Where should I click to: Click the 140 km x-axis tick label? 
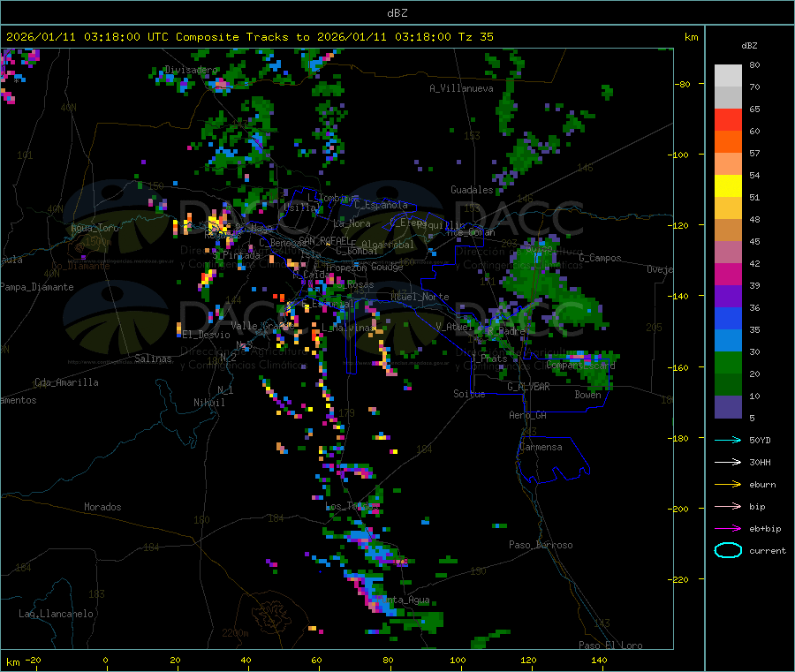coord(599,660)
